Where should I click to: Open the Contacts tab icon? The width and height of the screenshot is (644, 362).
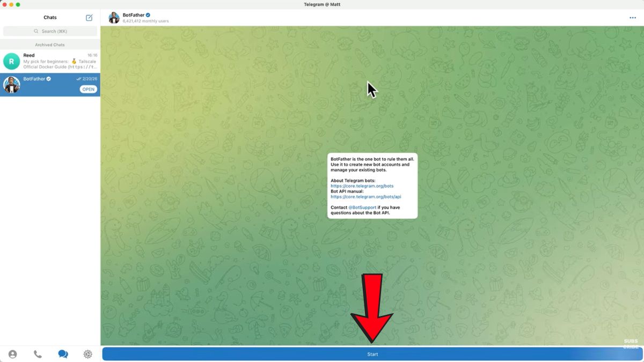click(x=12, y=354)
